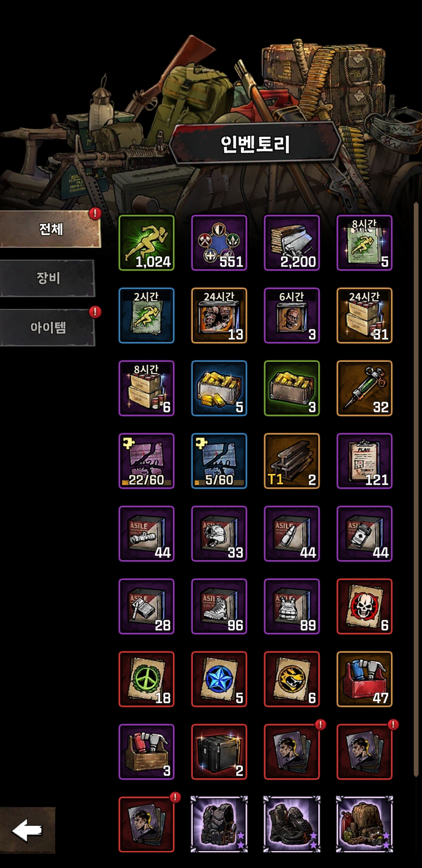
Task: Select the combat boots equipment thumbnail
Action: point(292,824)
